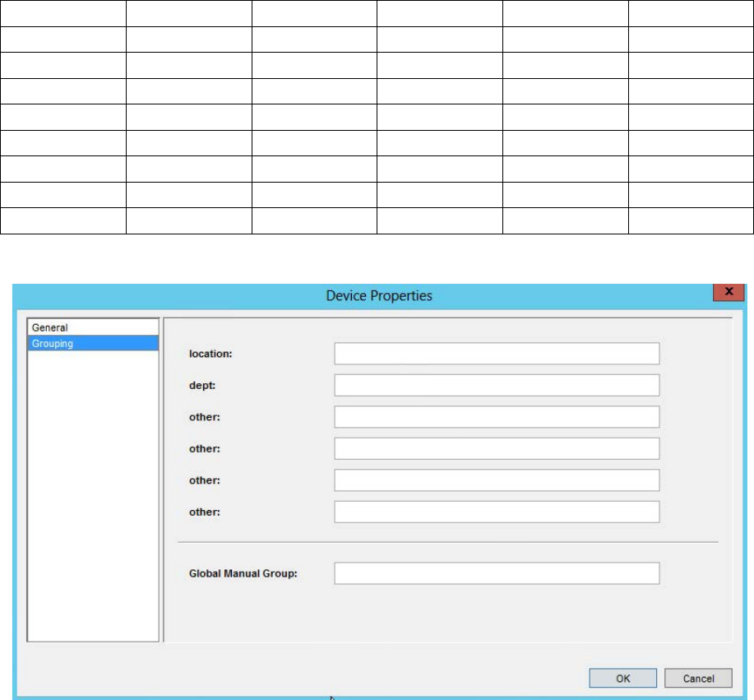Click the location text field
The width and height of the screenshot is (754, 700).
tap(497, 354)
